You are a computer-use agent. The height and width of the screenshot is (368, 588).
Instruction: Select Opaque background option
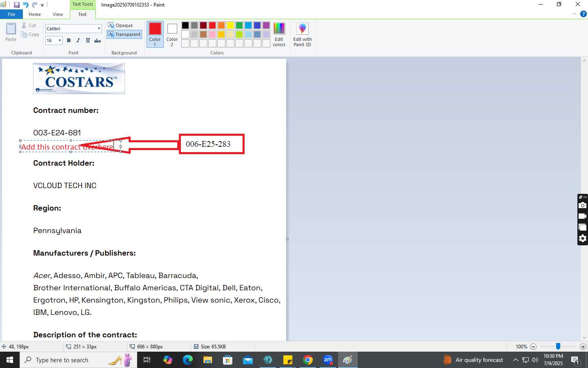coord(120,25)
